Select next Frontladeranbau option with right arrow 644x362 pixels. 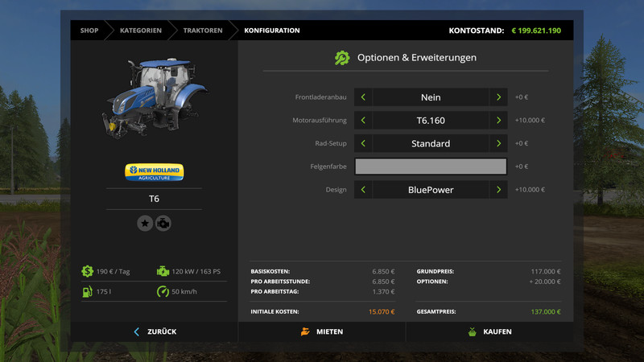(498, 97)
